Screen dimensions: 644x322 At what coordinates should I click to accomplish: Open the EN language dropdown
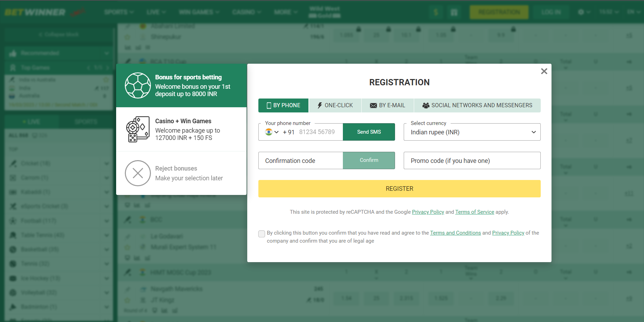634,12
